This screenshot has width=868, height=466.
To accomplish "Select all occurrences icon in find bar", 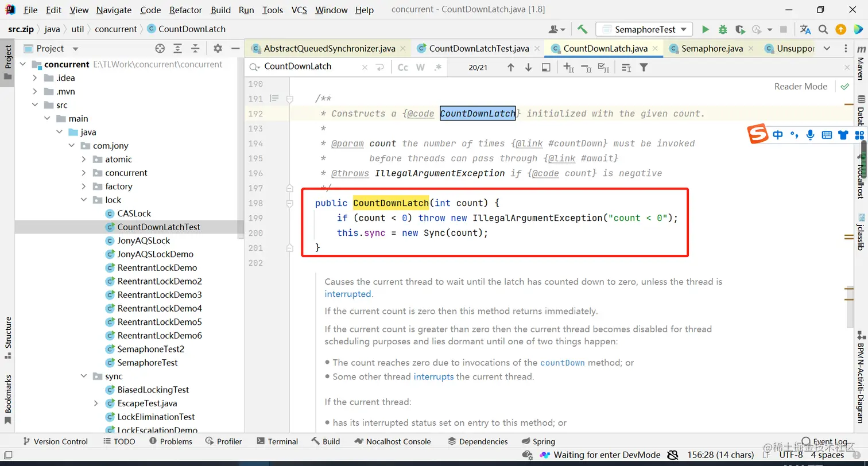I will tap(603, 68).
